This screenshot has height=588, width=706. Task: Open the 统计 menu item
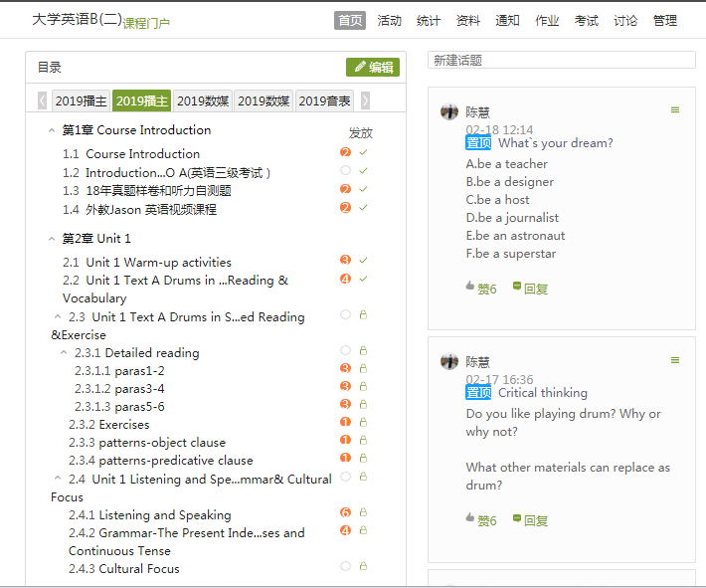pyautogui.click(x=429, y=20)
